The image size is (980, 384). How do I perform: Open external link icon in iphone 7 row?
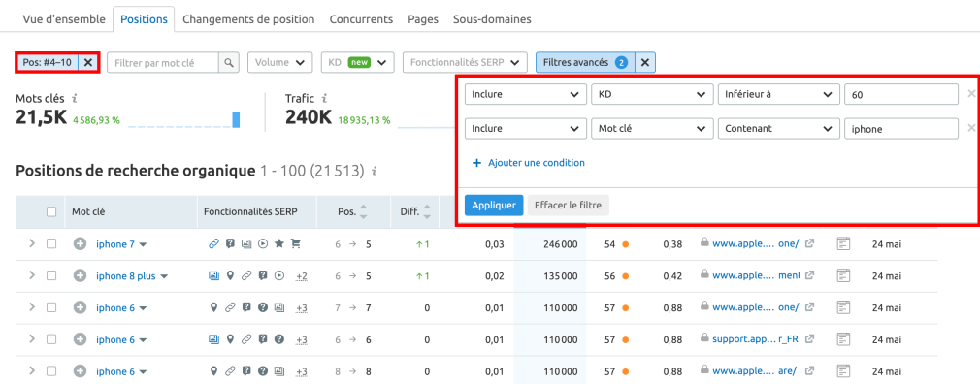pos(809,244)
